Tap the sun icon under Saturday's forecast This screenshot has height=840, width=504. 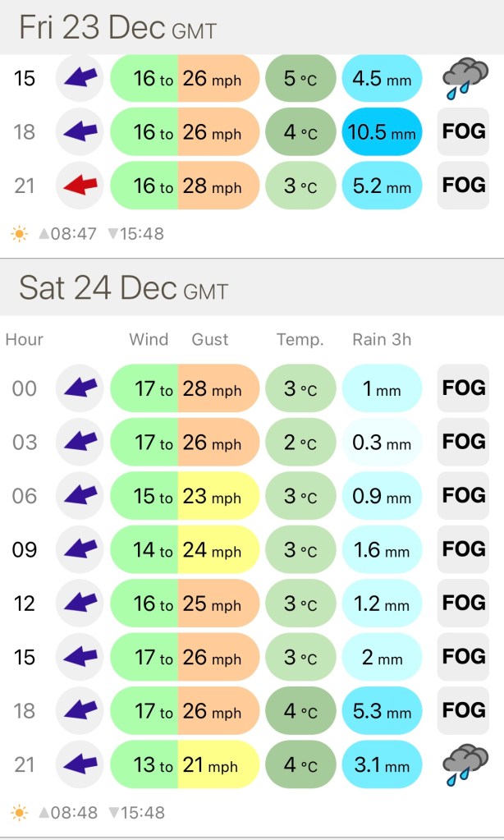[x=20, y=813]
